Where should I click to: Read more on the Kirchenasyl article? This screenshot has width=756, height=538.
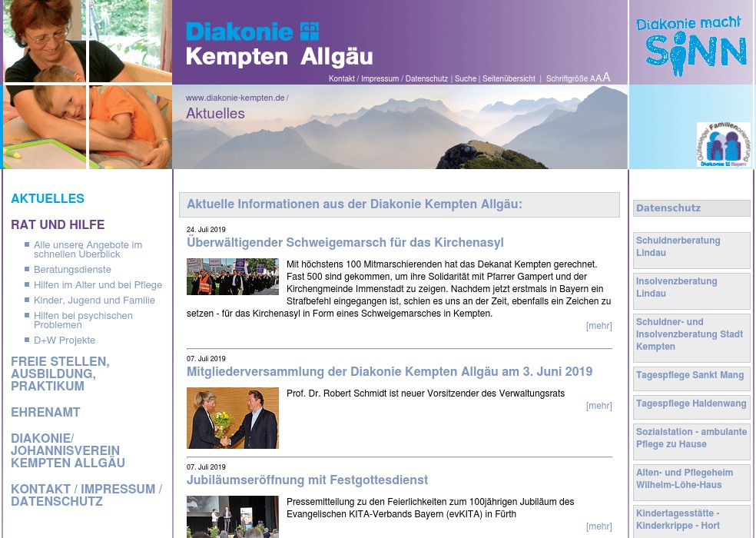tap(598, 326)
